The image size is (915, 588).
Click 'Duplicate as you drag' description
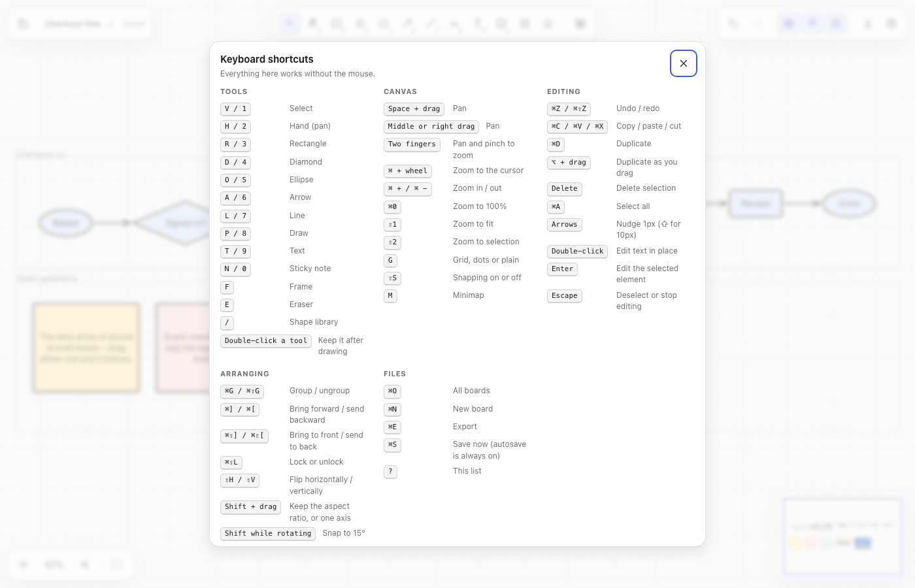click(x=647, y=167)
